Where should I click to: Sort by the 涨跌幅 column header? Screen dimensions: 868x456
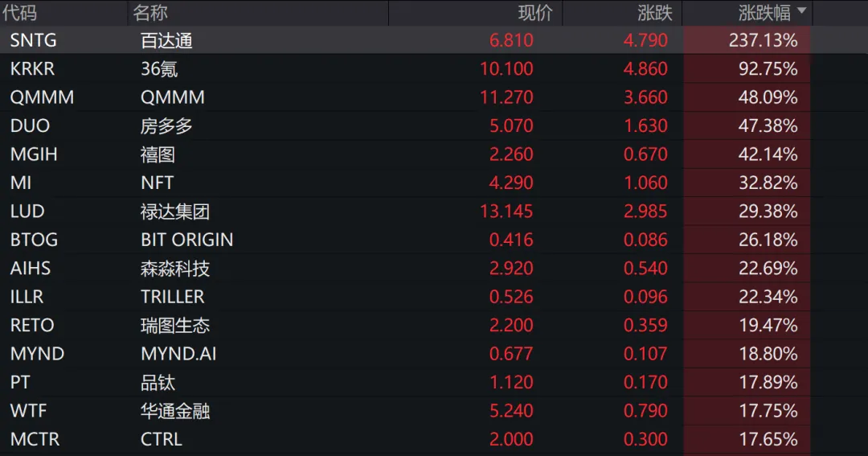click(x=764, y=13)
